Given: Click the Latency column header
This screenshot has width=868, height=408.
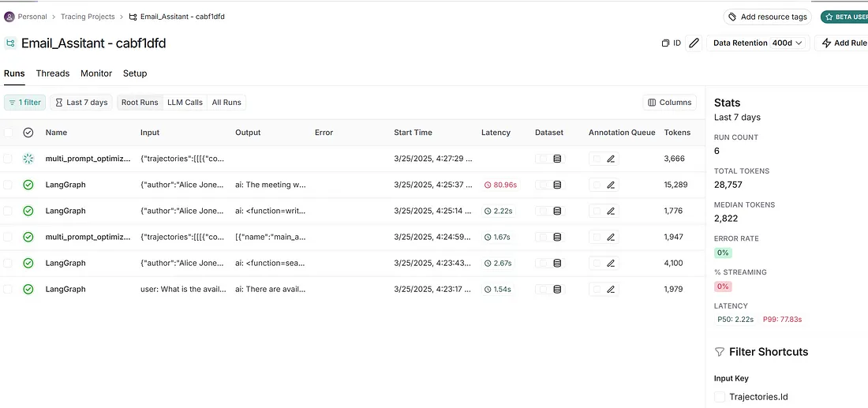Looking at the screenshot, I should pos(496,133).
